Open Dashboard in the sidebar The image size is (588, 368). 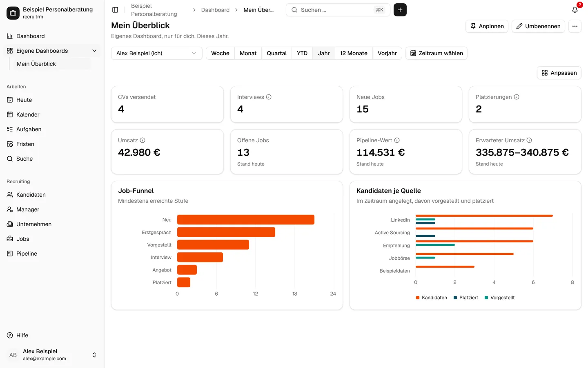(x=52, y=36)
